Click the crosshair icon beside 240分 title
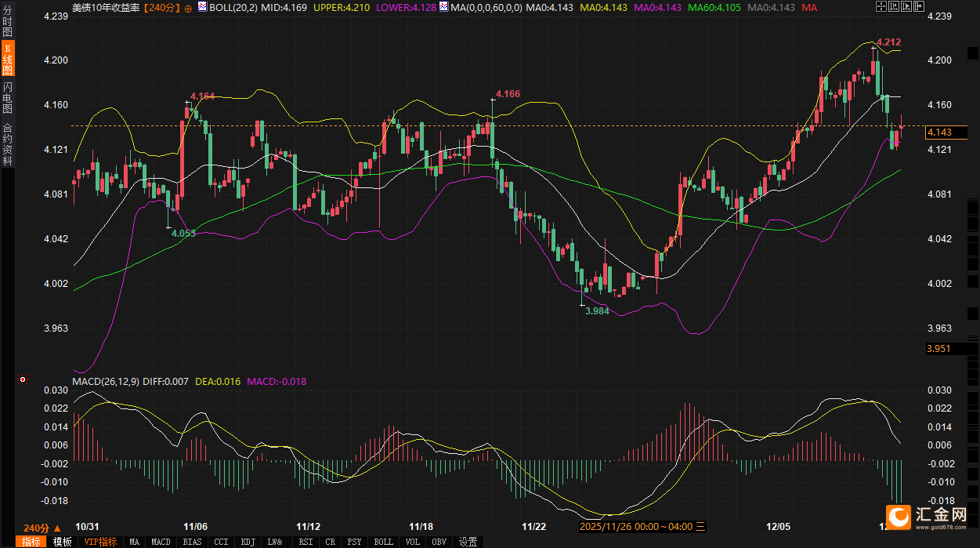This screenshot has height=548, width=980. pos(188,8)
